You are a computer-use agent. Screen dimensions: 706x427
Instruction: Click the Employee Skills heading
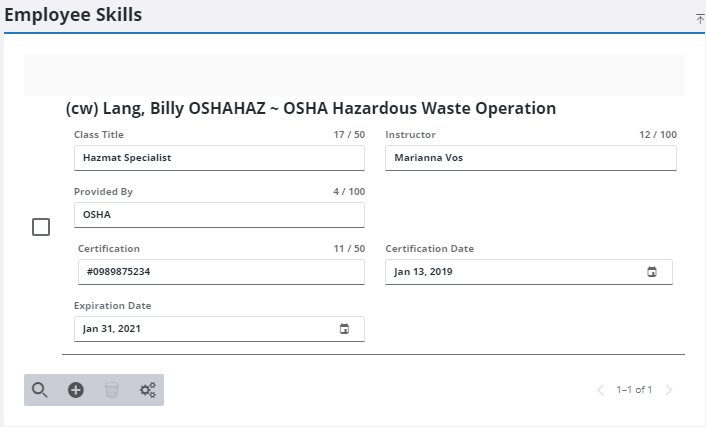click(73, 15)
